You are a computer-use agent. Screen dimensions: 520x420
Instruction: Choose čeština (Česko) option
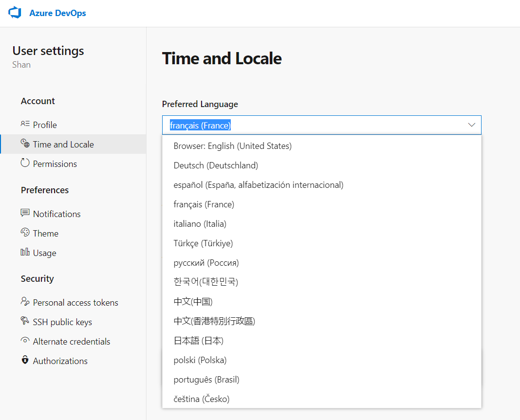[322, 399]
